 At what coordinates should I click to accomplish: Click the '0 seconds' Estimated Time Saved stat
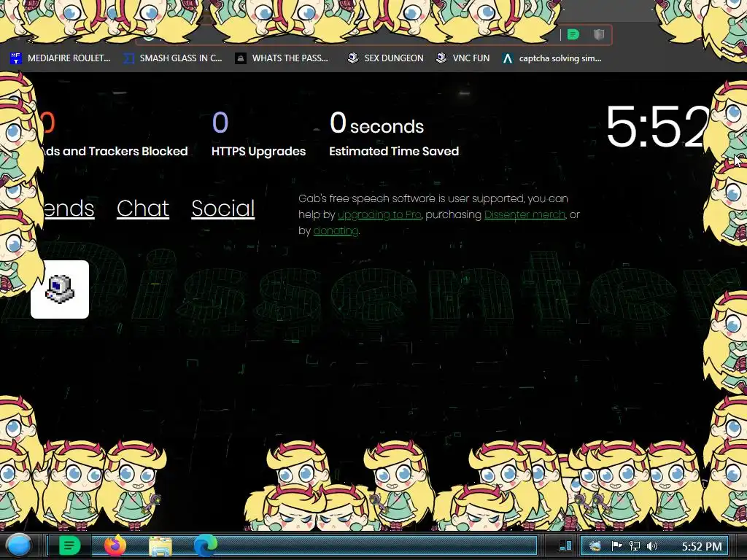(393, 134)
